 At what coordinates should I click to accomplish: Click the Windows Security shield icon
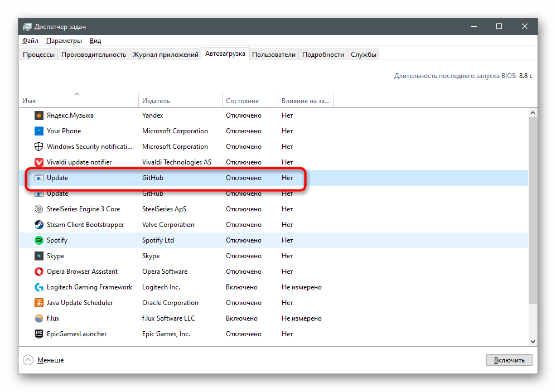(39, 147)
